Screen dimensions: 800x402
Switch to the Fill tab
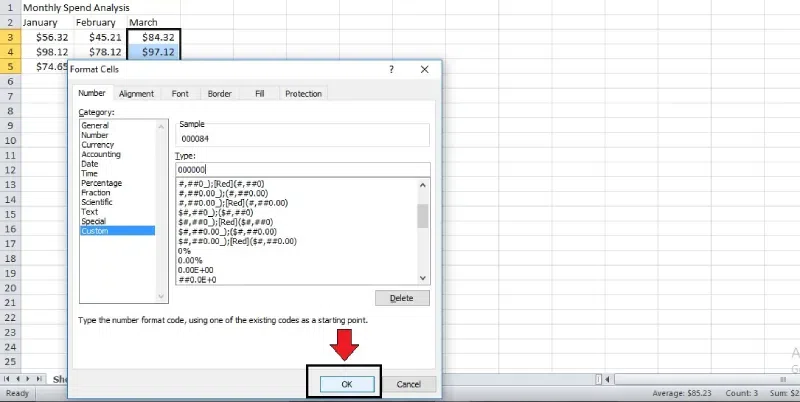(x=259, y=94)
